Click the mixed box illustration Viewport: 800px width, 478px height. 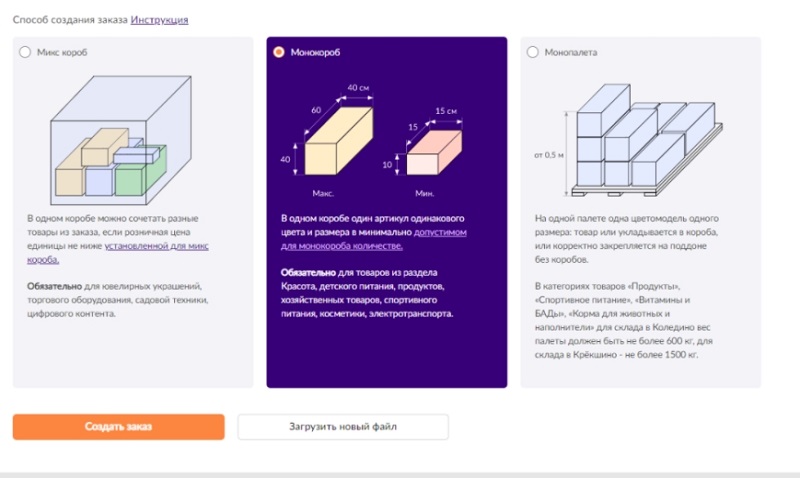click(x=121, y=140)
